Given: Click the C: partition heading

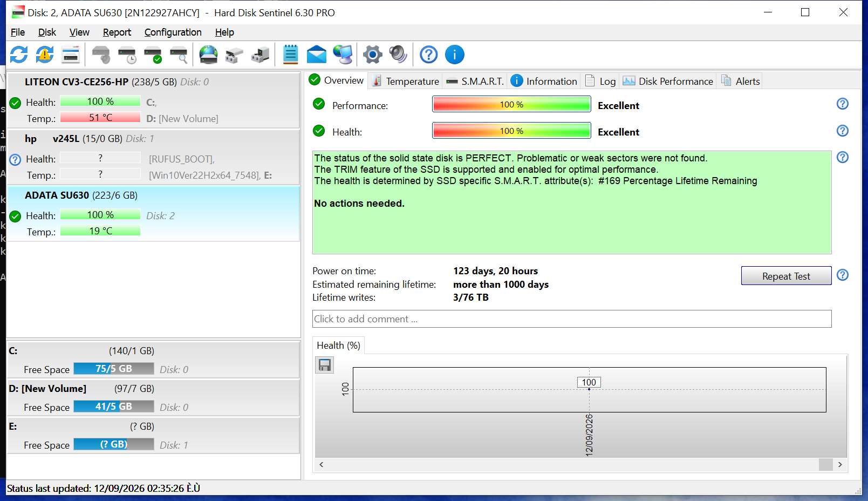Looking at the screenshot, I should click(x=13, y=351).
